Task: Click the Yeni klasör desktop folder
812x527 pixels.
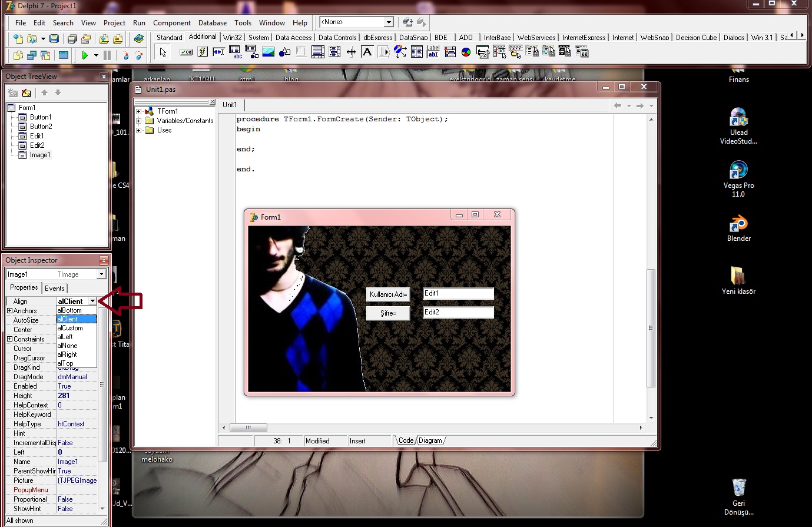Action: tap(738, 280)
